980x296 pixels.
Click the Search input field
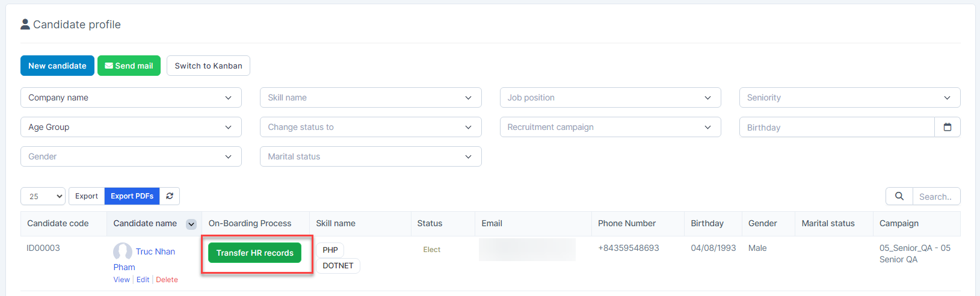(x=935, y=197)
